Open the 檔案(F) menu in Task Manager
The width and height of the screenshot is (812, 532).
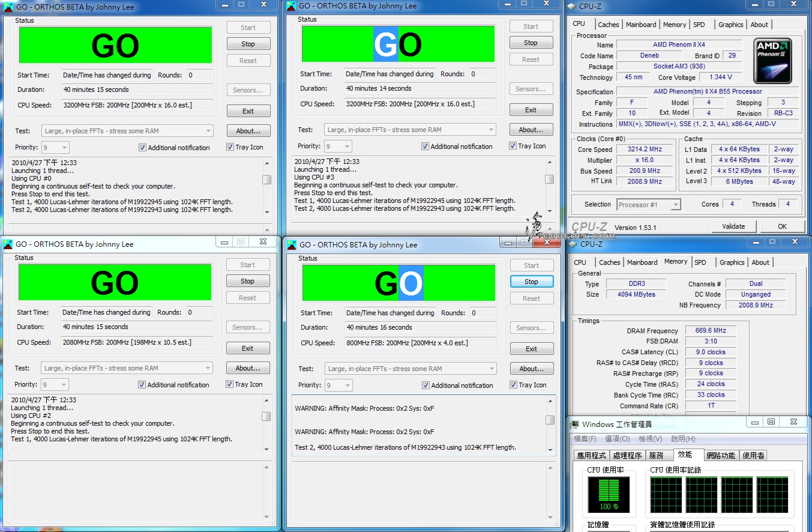click(585, 439)
